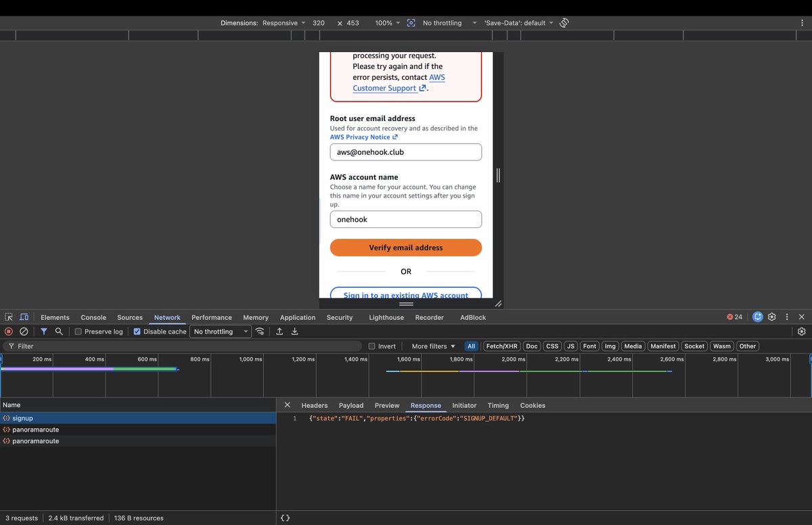Import HAR file upload icon

[x=279, y=332]
